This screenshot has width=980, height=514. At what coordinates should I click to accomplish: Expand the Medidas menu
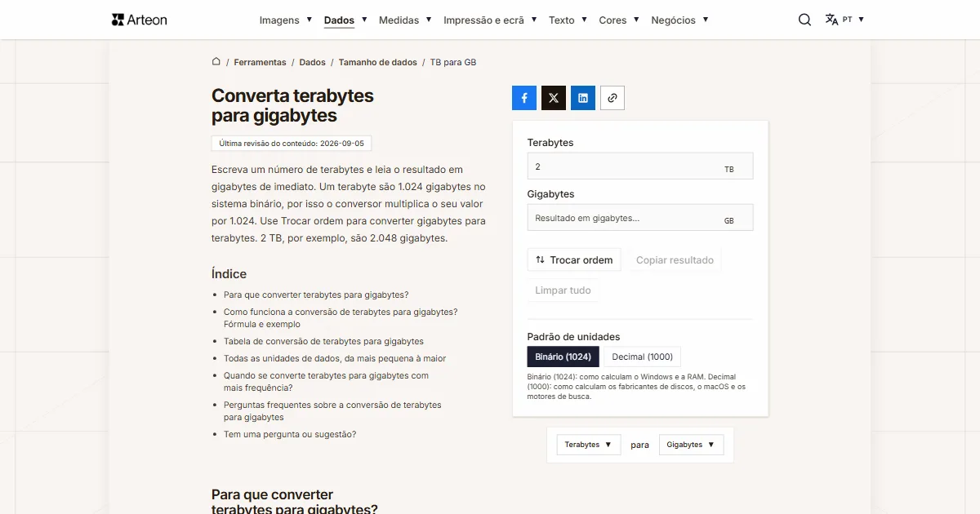click(406, 20)
